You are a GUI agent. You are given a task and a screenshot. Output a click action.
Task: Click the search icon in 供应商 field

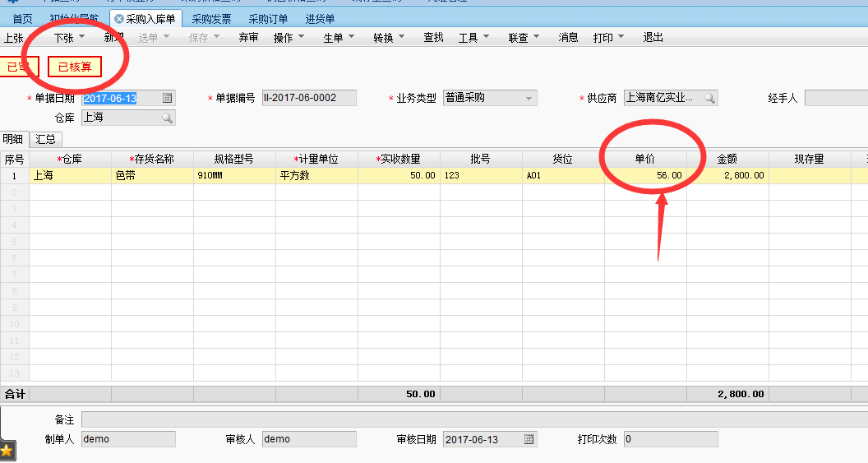pos(709,98)
